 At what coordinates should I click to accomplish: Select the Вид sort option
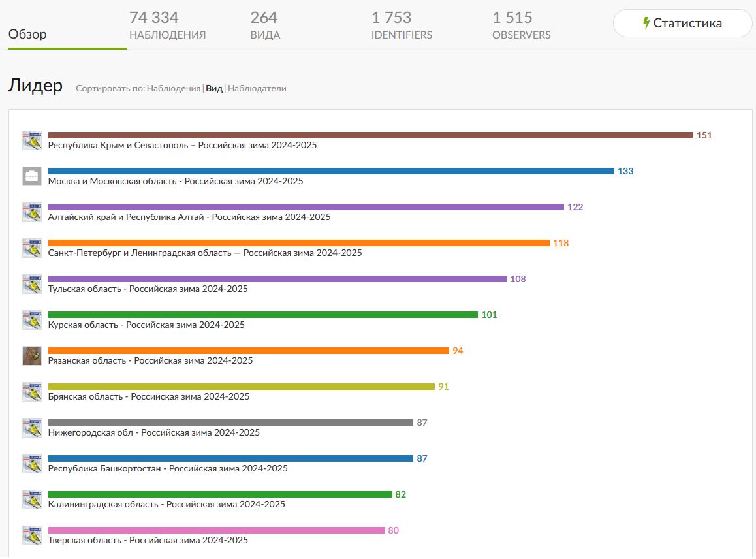click(x=214, y=88)
